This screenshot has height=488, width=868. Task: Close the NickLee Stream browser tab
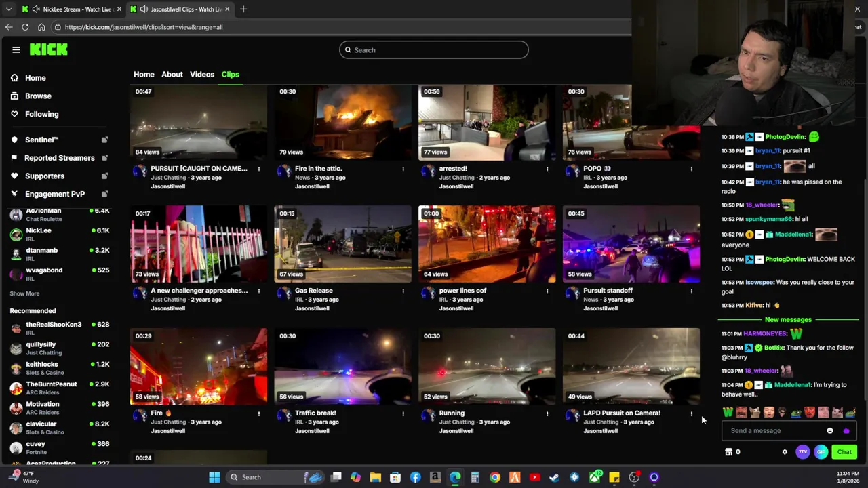[x=119, y=9]
